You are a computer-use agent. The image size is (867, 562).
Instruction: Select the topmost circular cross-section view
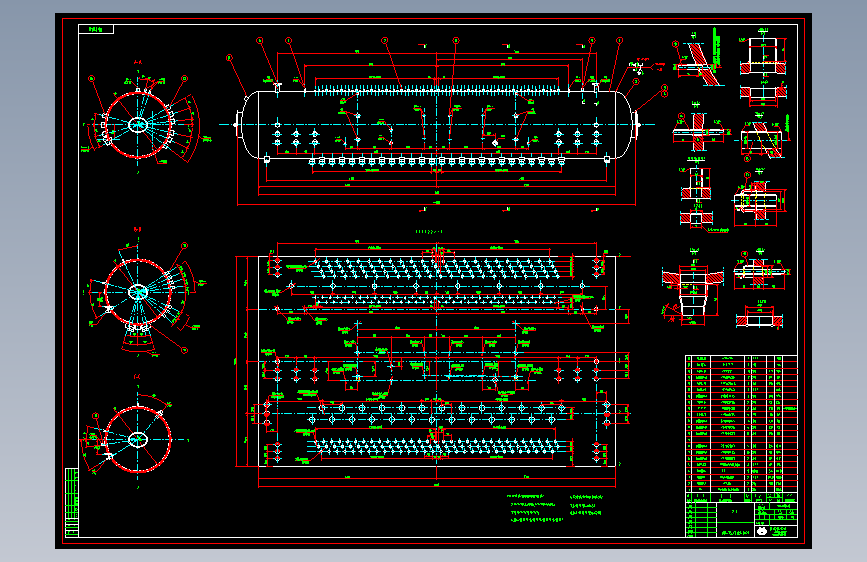point(139,124)
